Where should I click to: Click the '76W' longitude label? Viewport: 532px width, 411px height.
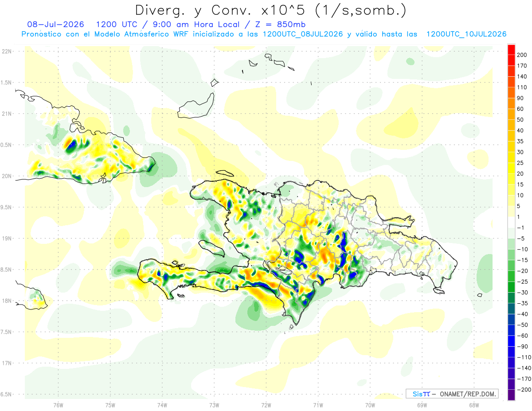(58, 405)
